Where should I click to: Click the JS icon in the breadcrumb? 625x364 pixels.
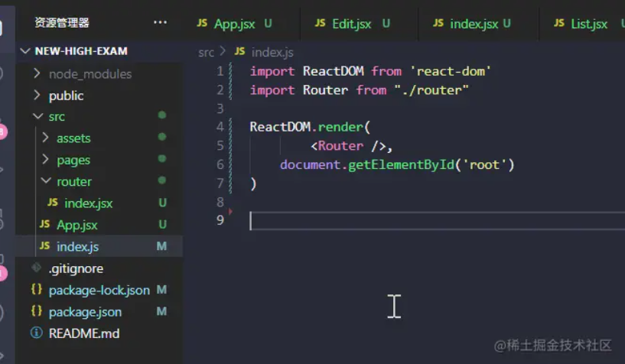[x=239, y=52]
